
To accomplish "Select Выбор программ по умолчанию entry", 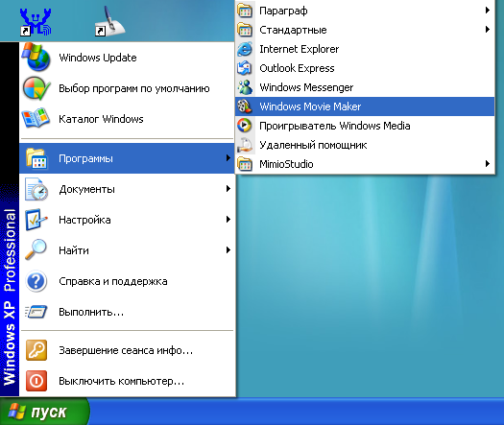I will click(127, 88).
